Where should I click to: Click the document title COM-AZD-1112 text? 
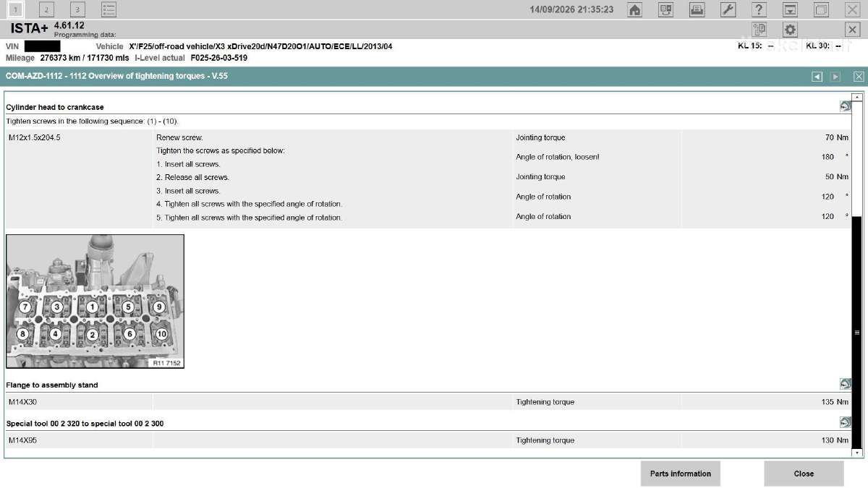pos(116,76)
